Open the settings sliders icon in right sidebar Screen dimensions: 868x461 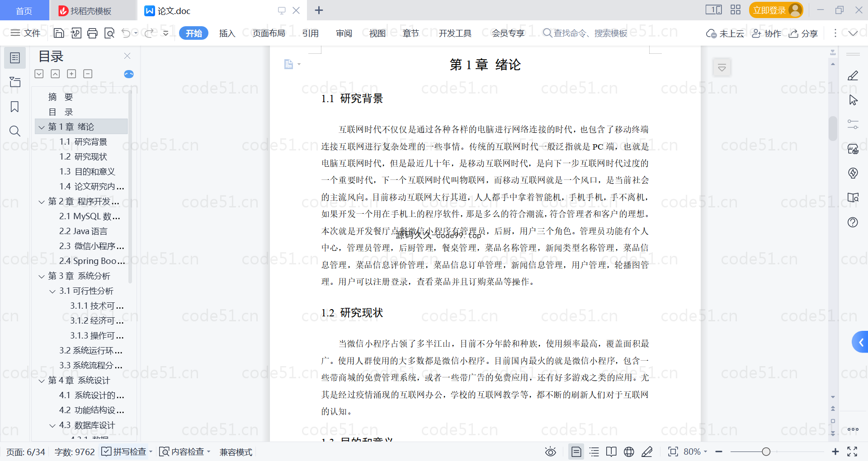click(x=853, y=124)
